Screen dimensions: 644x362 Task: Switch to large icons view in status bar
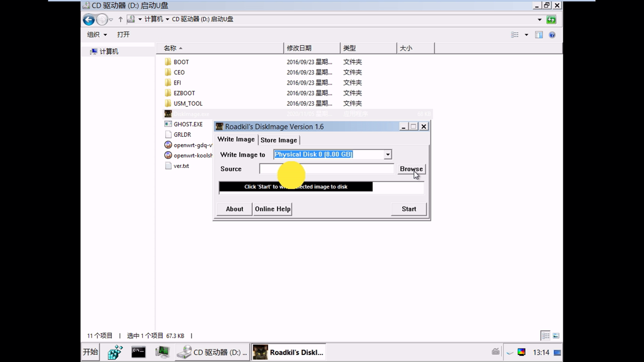point(556,335)
